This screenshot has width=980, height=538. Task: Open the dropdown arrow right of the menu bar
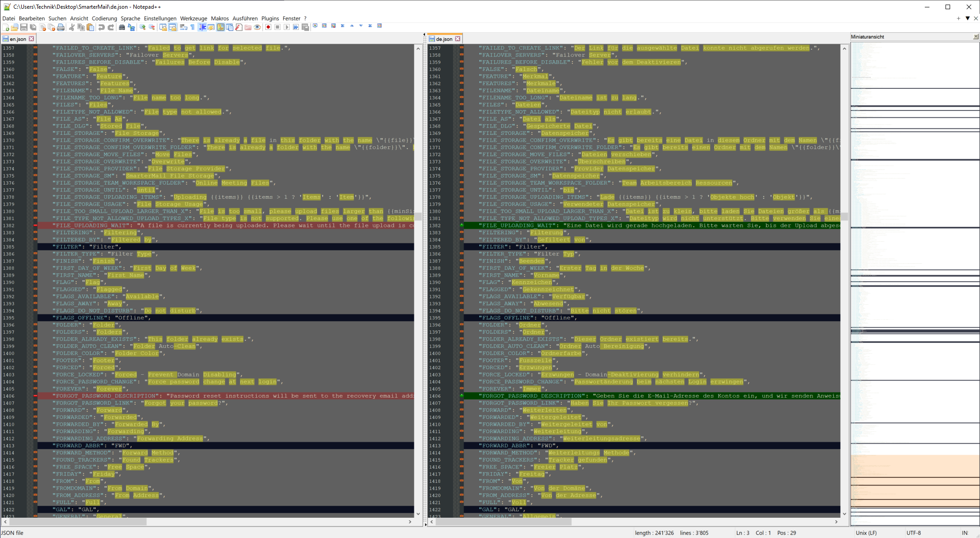[968, 18]
